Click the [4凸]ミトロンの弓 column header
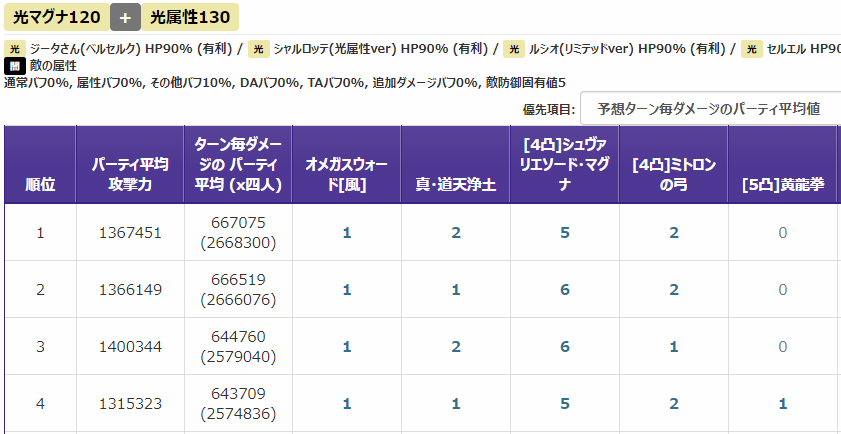 pos(674,165)
